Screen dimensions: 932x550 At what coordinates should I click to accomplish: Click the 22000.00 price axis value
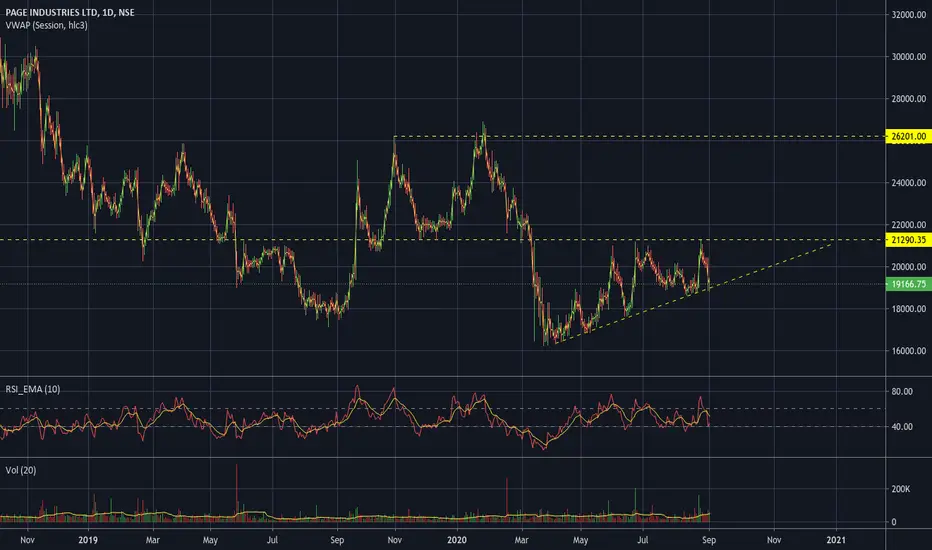point(909,225)
